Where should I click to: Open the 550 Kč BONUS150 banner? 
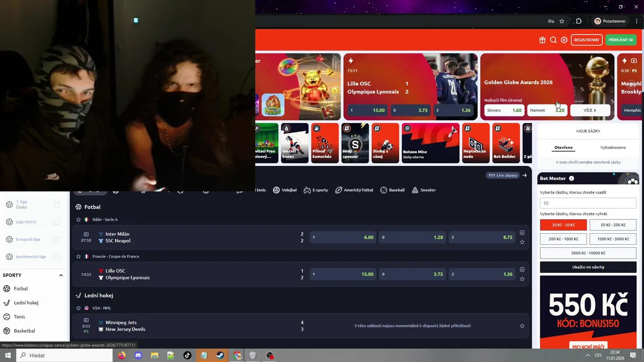[588, 312]
